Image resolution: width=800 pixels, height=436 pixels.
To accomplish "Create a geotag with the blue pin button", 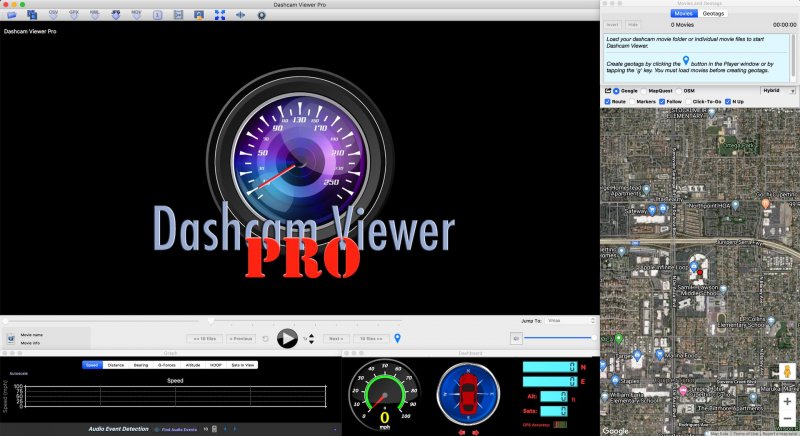I will click(x=397, y=338).
